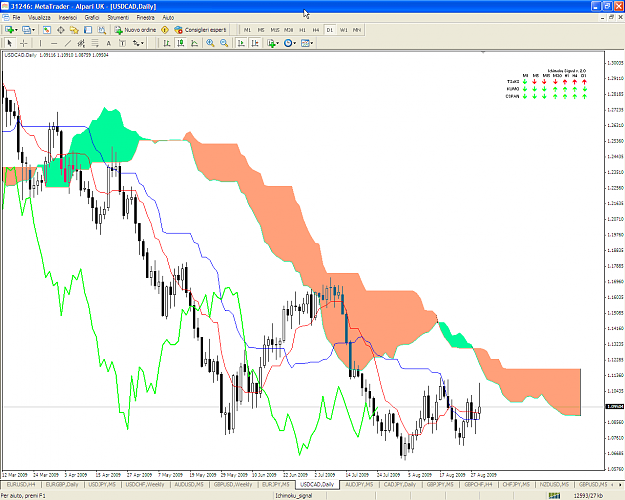
Task: Click the current price label on scale
Action: click(x=614, y=407)
